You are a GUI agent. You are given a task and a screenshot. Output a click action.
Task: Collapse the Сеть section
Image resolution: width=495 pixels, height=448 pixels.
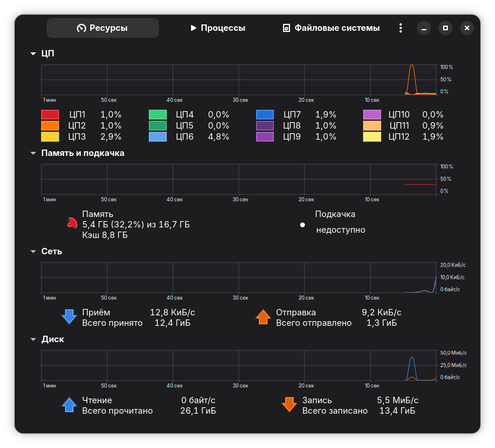[33, 251]
